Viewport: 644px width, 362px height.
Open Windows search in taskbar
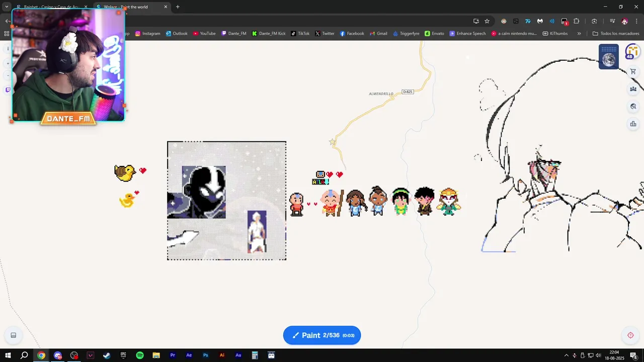(x=24, y=355)
